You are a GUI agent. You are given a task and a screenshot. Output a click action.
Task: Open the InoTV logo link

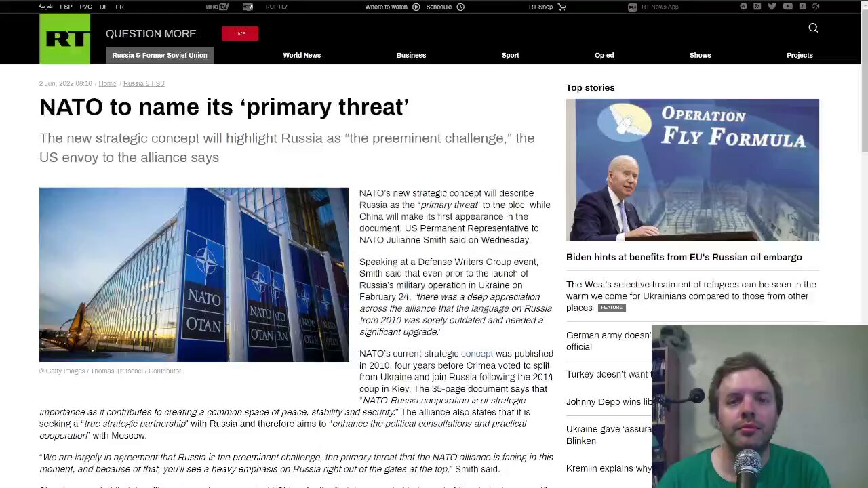click(x=217, y=7)
